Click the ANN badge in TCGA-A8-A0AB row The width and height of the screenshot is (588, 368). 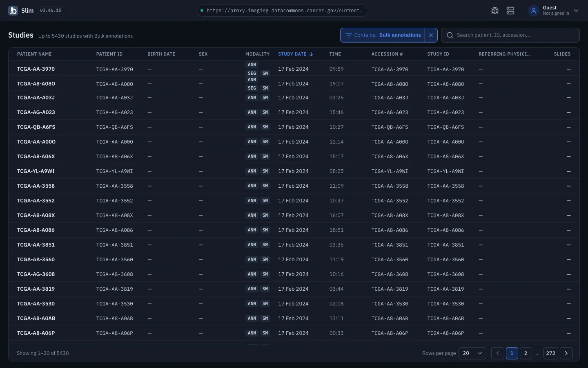tap(252, 319)
